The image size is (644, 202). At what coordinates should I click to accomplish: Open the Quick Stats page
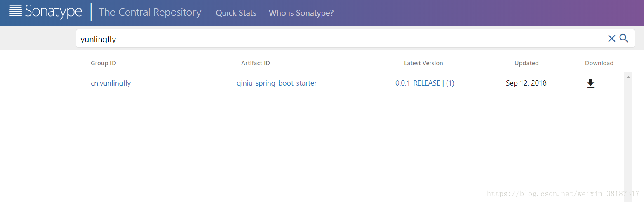pyautogui.click(x=236, y=13)
